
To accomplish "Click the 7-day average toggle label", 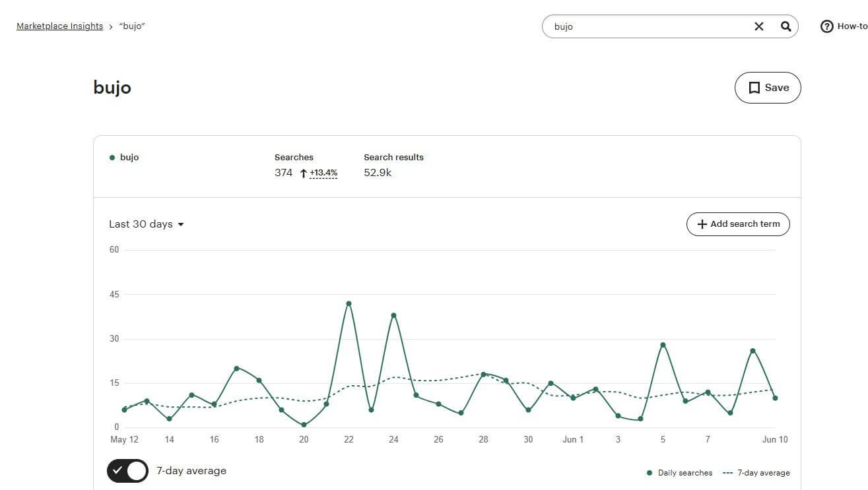I will click(x=191, y=471).
